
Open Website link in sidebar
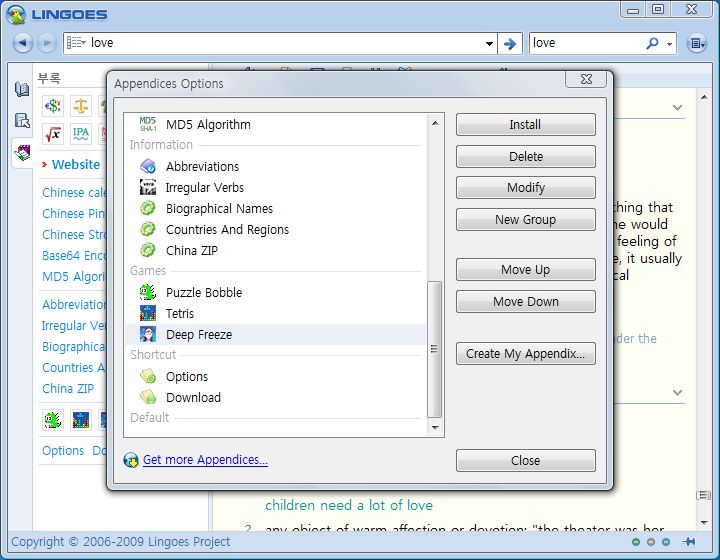(76, 164)
